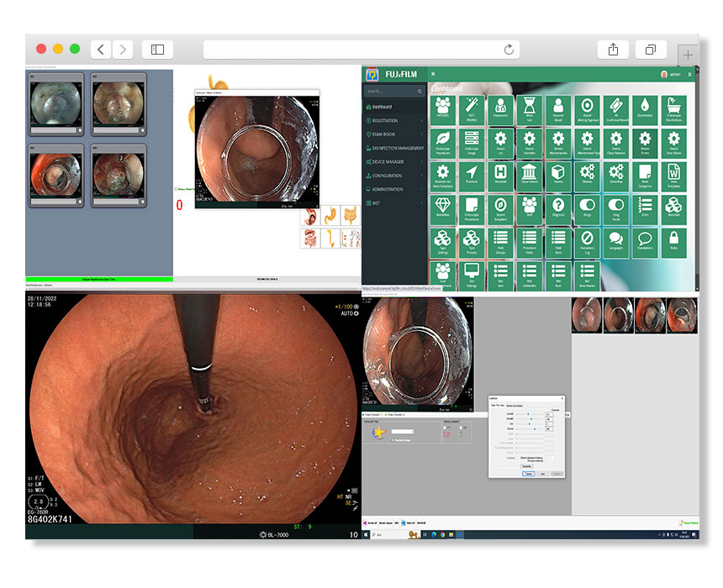Select the Video Channel 1 radio button

pyautogui.click(x=365, y=414)
